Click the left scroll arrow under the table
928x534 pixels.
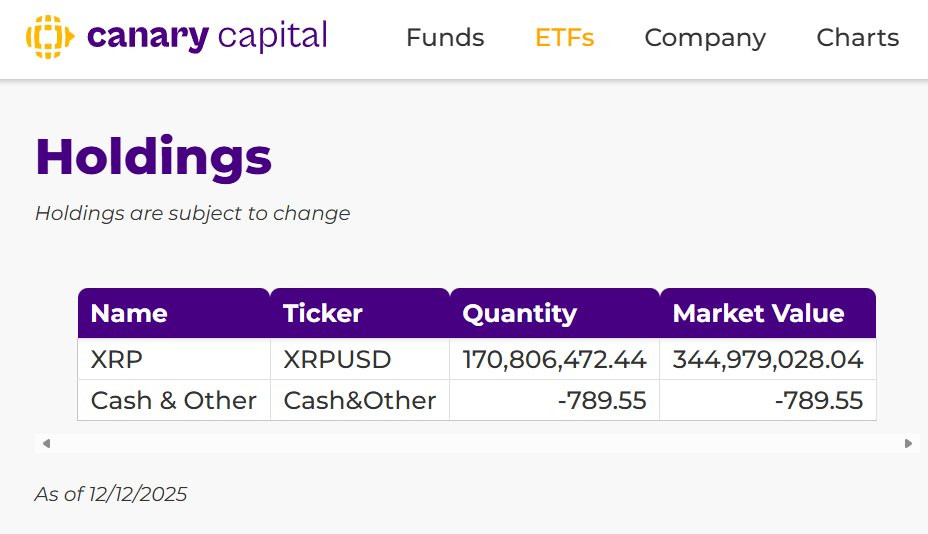click(46, 443)
